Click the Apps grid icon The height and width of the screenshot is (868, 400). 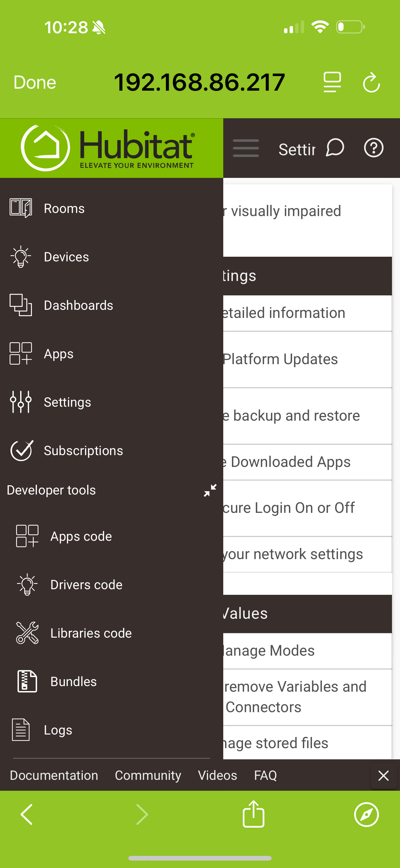(20, 354)
